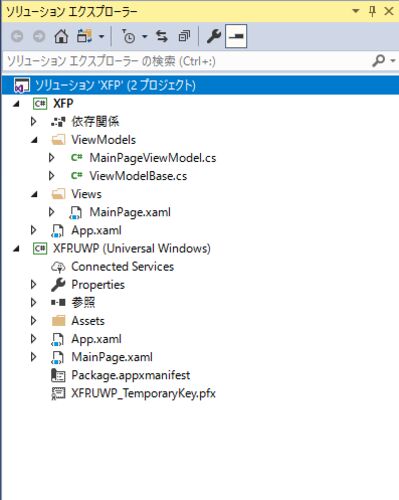Expand MainPage.xaml under Views
Screen dimensions: 399x500
[x=51, y=212]
